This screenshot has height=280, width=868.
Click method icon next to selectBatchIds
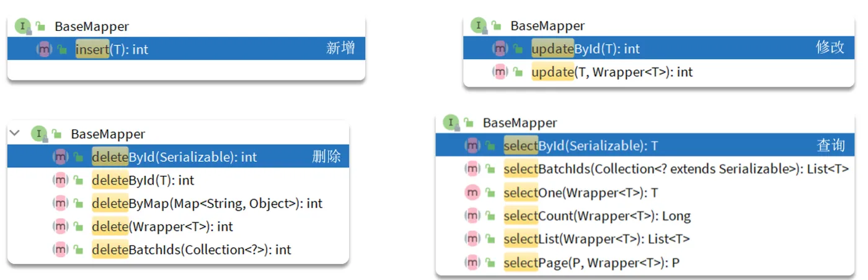point(472,169)
